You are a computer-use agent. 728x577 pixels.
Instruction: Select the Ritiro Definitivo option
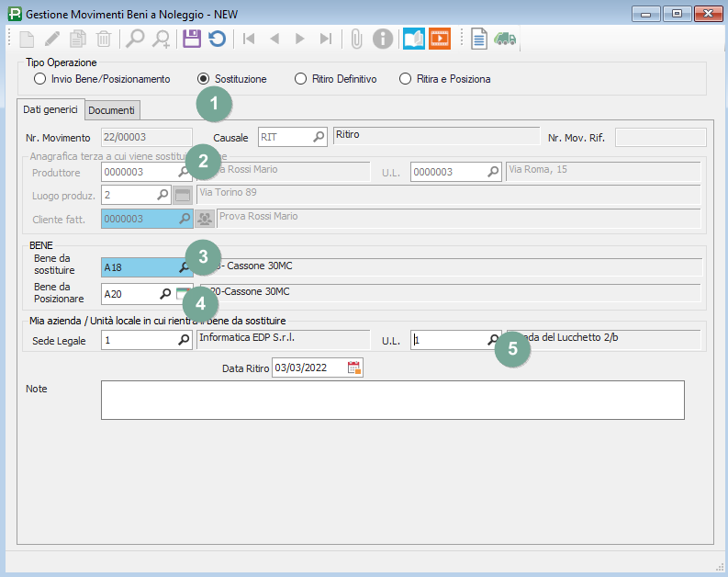pyautogui.click(x=300, y=79)
